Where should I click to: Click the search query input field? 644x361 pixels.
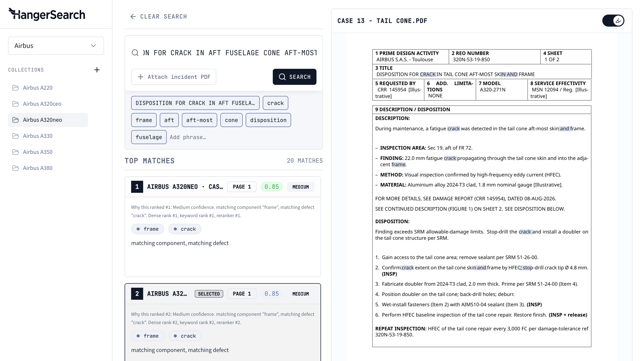click(230, 53)
